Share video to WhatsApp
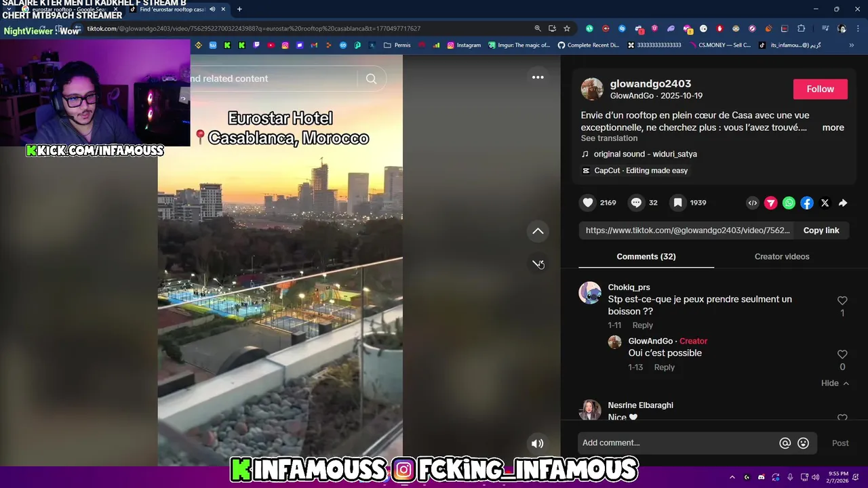This screenshot has height=488, width=868. pyautogui.click(x=789, y=203)
